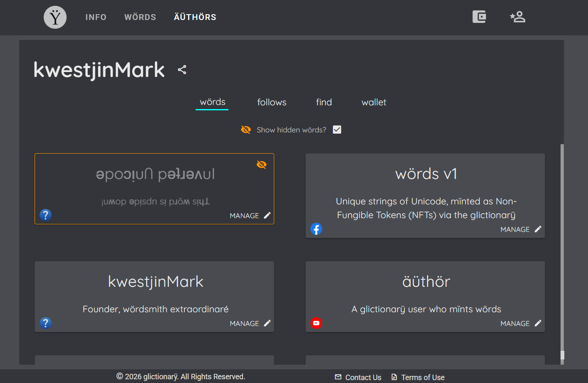The height and width of the screenshot is (383, 588).
Task: Open INFO in the top navigation
Action: pos(96,17)
